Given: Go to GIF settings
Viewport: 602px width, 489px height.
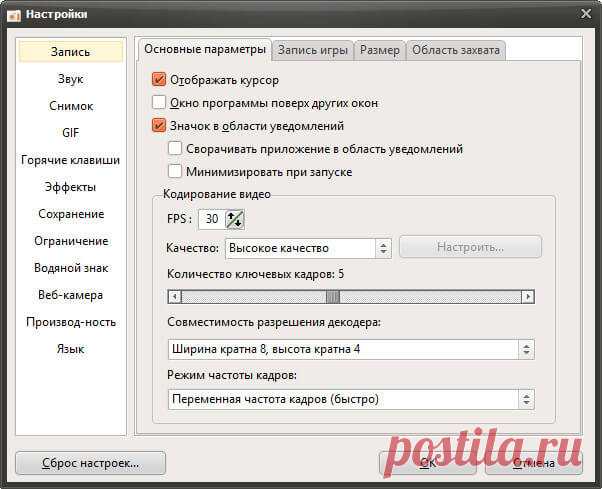Looking at the screenshot, I should (x=71, y=133).
